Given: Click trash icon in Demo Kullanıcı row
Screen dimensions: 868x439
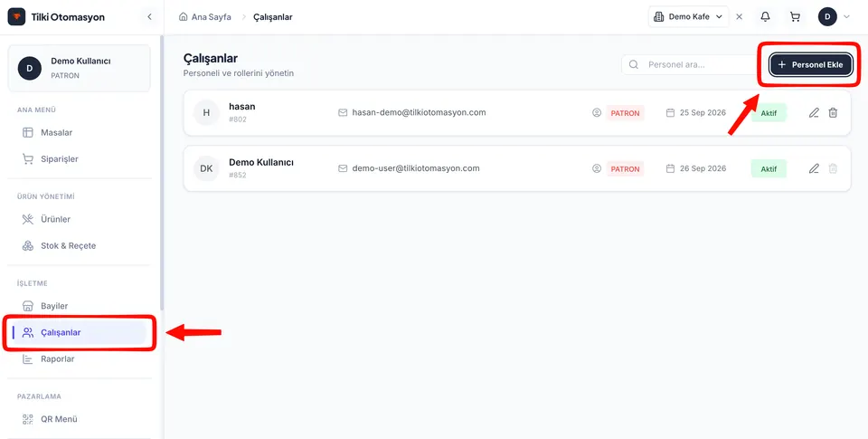Looking at the screenshot, I should (833, 168).
